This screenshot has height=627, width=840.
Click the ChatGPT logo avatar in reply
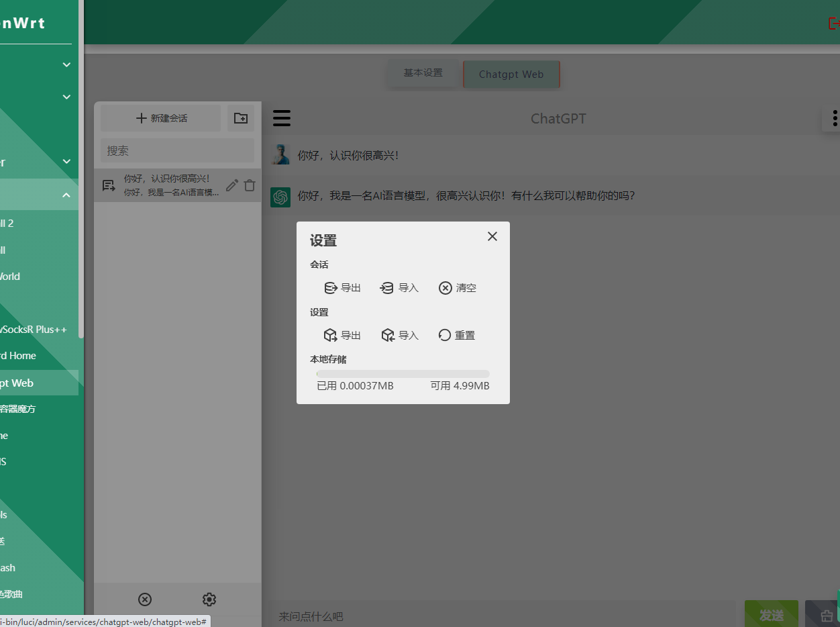[280, 197]
